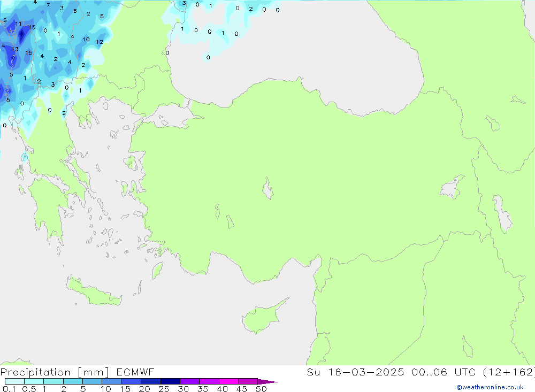Click the '13' precipitation value on map
Screen dimensions: 535x392
[x=15, y=49]
